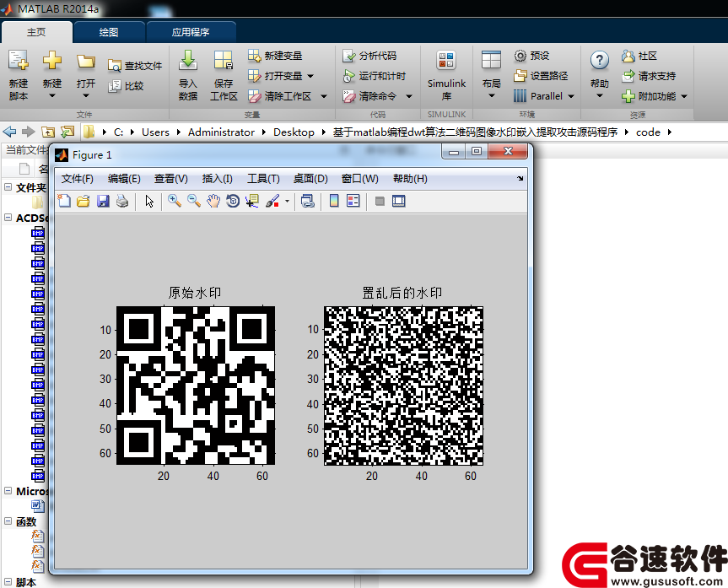The height and width of the screenshot is (588, 728).
Task: Click the Help (帮助) question mark icon
Action: (600, 61)
